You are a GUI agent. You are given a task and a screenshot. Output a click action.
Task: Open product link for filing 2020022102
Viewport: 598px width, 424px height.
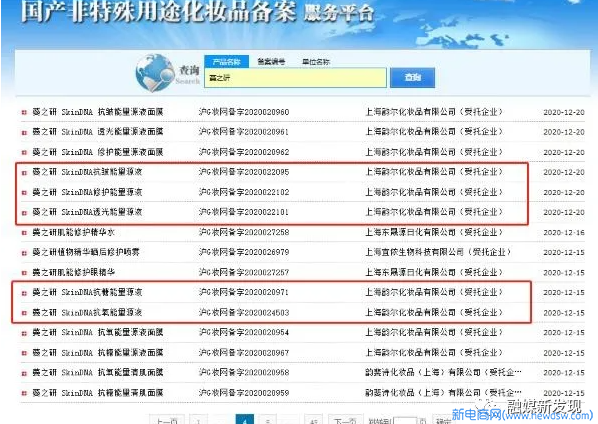click(x=87, y=192)
